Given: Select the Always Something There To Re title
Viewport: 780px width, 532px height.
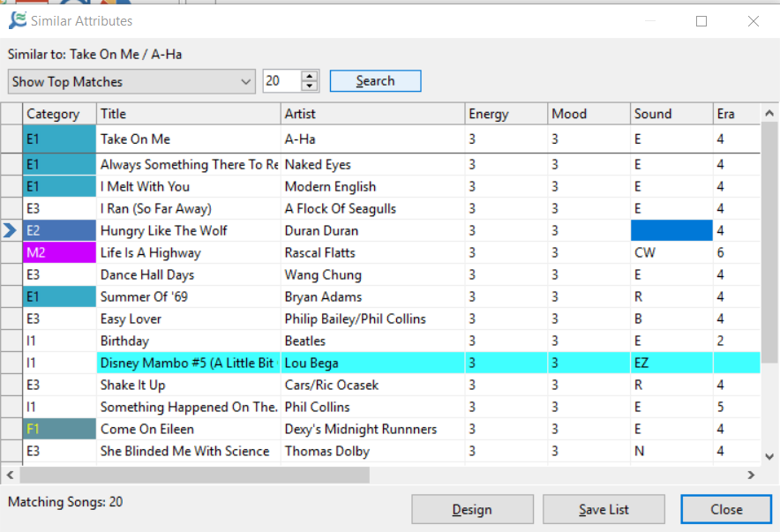Looking at the screenshot, I should click(x=189, y=165).
